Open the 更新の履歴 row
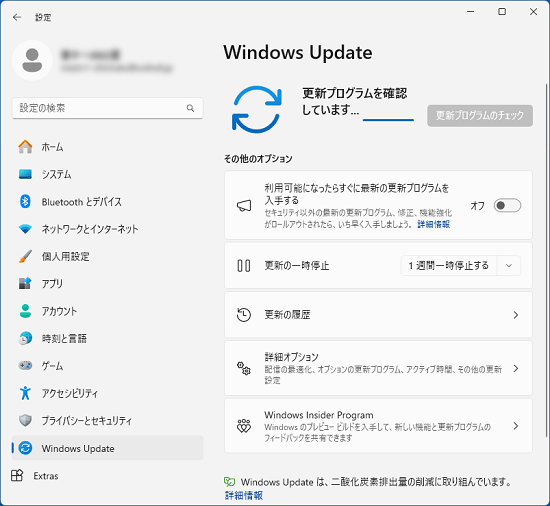 tap(378, 315)
